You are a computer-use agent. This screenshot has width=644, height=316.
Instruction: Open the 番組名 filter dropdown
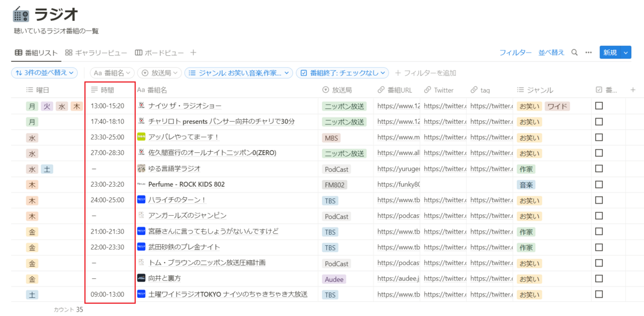click(x=112, y=72)
